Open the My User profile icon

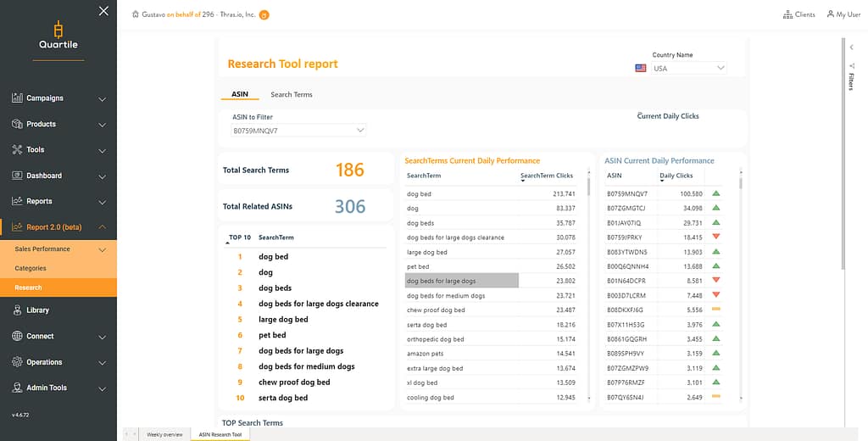[830, 14]
